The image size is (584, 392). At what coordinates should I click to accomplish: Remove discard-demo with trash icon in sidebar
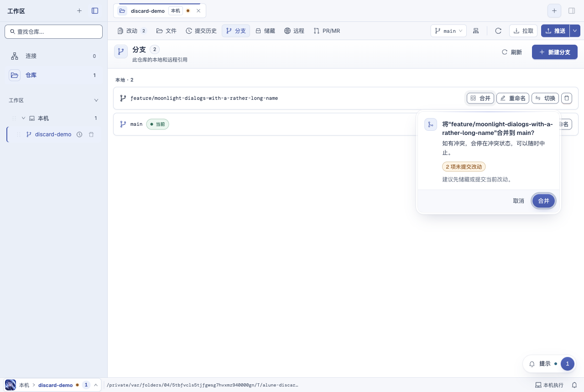(91, 134)
